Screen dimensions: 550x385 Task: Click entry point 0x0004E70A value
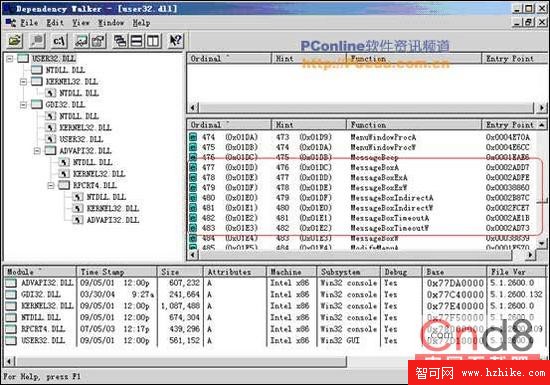[508, 137]
